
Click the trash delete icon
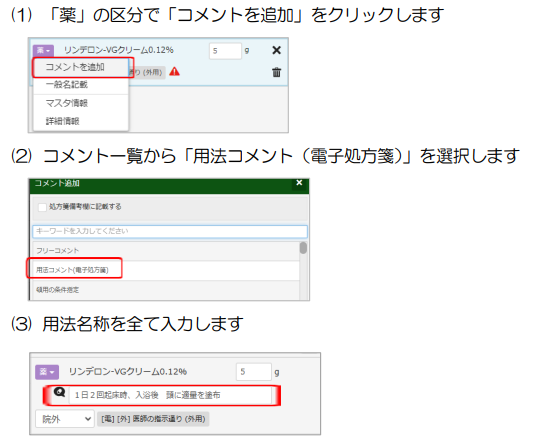pos(276,72)
